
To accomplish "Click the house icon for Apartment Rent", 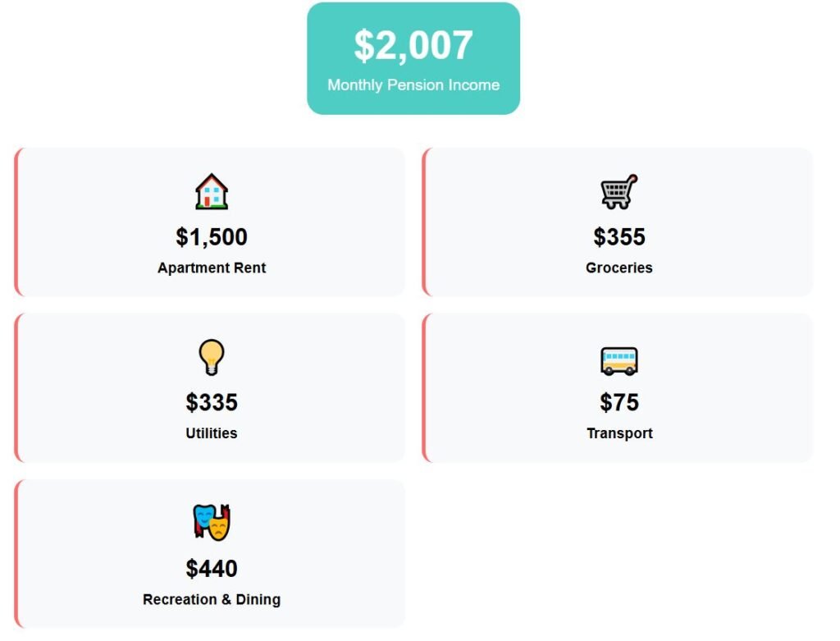I will tap(212, 191).
